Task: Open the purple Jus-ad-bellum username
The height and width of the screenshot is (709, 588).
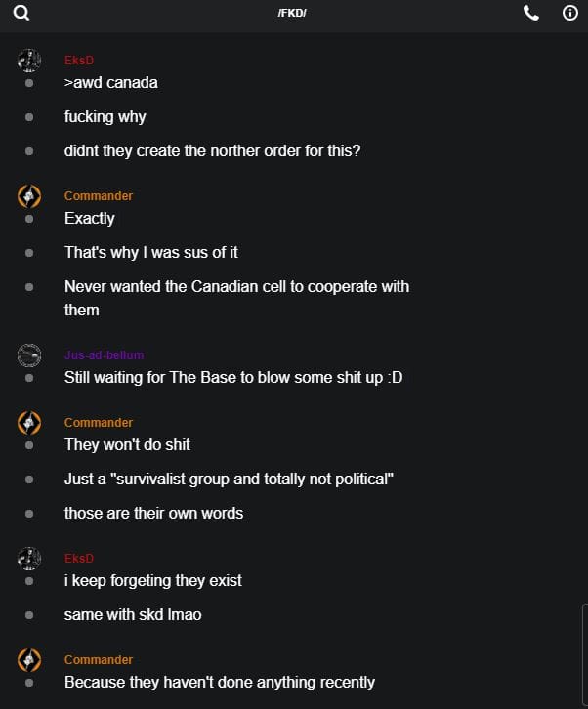Action: point(104,355)
